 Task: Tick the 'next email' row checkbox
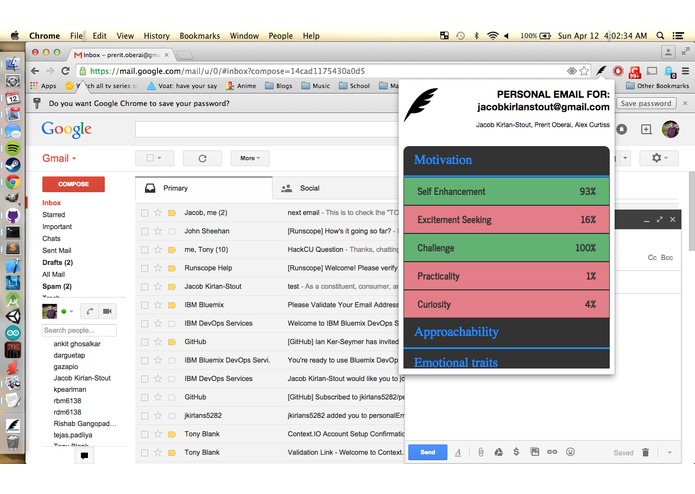coord(144,213)
